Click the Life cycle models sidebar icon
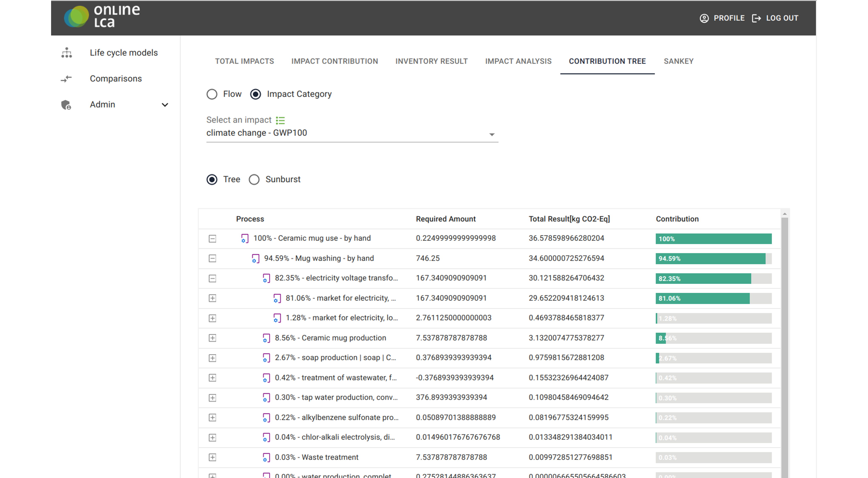This screenshot has width=868, height=478. (x=67, y=53)
